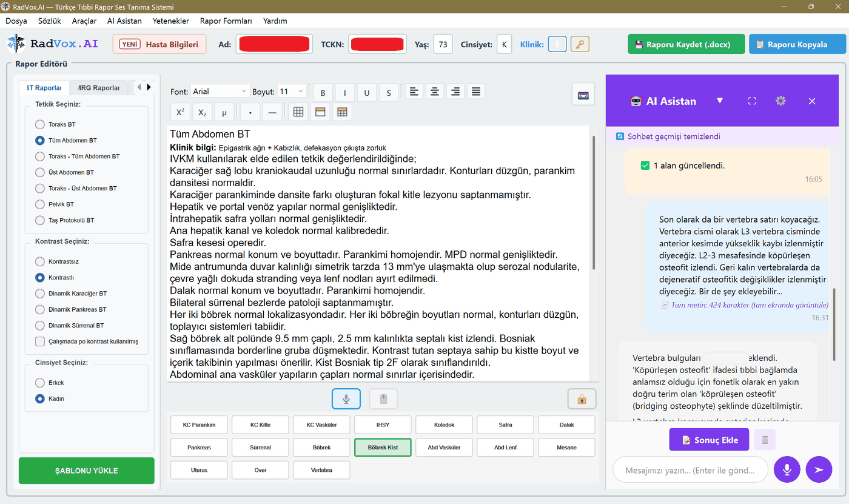Apply superscript X² formatting

pyautogui.click(x=180, y=112)
